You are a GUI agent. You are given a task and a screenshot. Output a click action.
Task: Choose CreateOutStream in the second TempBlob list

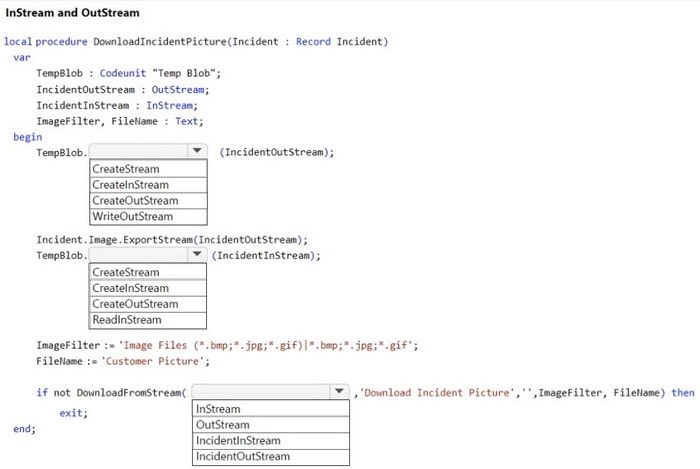pyautogui.click(x=135, y=304)
